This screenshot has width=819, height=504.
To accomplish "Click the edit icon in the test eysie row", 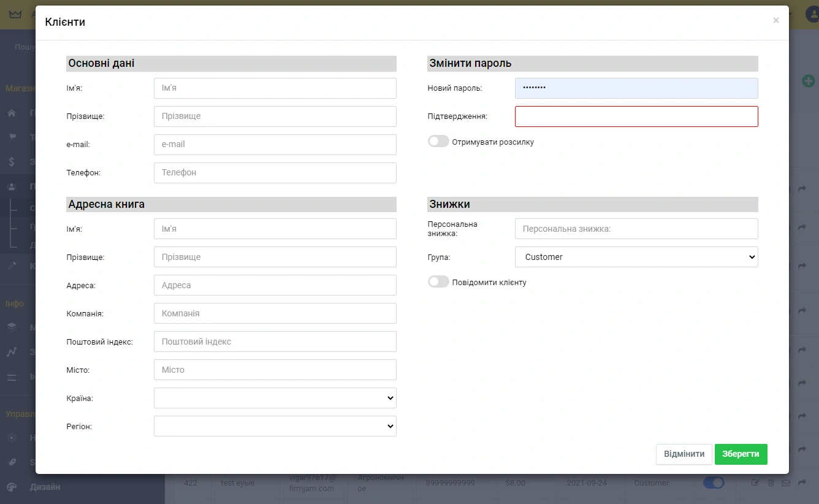I will (x=755, y=483).
